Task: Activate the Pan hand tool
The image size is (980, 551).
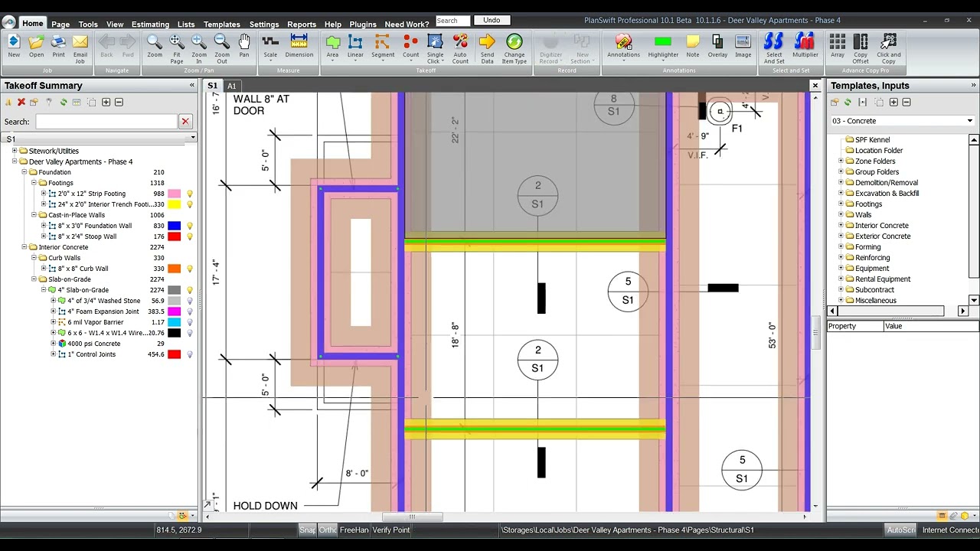Action: click(x=244, y=46)
